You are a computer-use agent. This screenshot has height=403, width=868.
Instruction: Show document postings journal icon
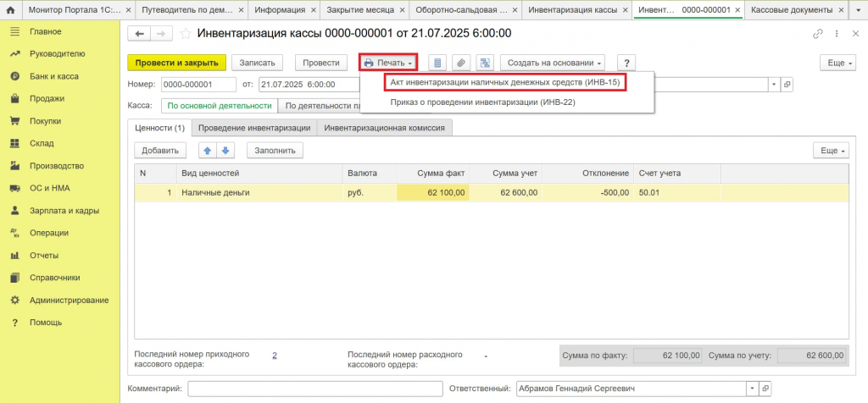(x=437, y=63)
